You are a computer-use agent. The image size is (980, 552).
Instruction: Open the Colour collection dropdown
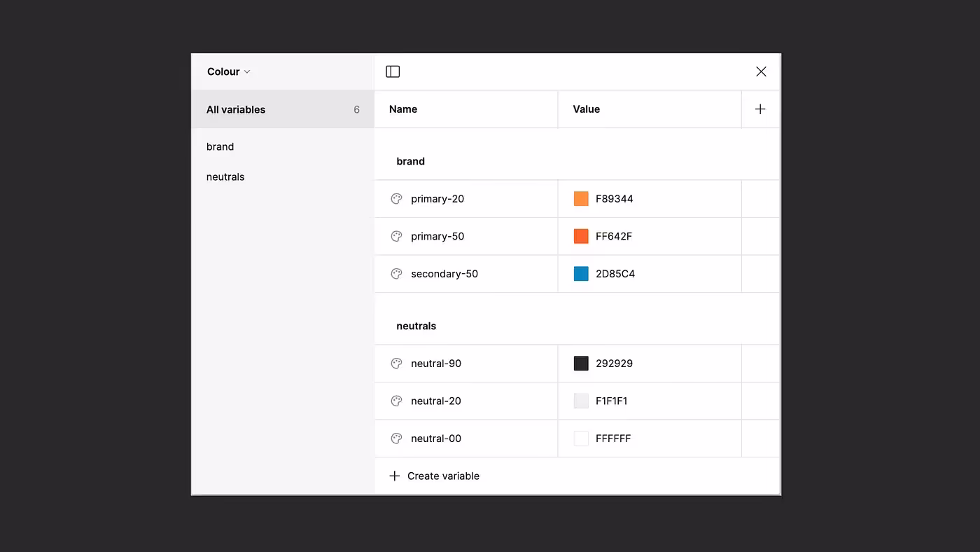coord(228,71)
